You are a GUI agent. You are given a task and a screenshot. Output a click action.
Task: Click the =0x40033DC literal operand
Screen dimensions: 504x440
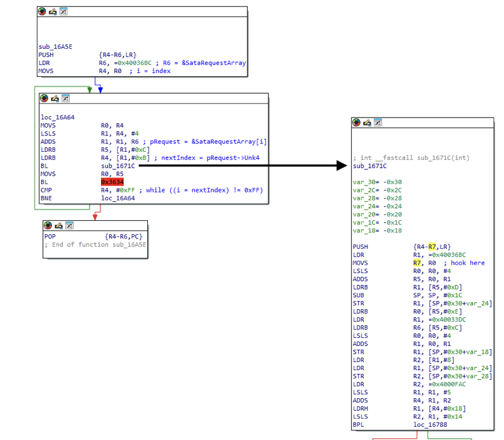(x=447, y=319)
